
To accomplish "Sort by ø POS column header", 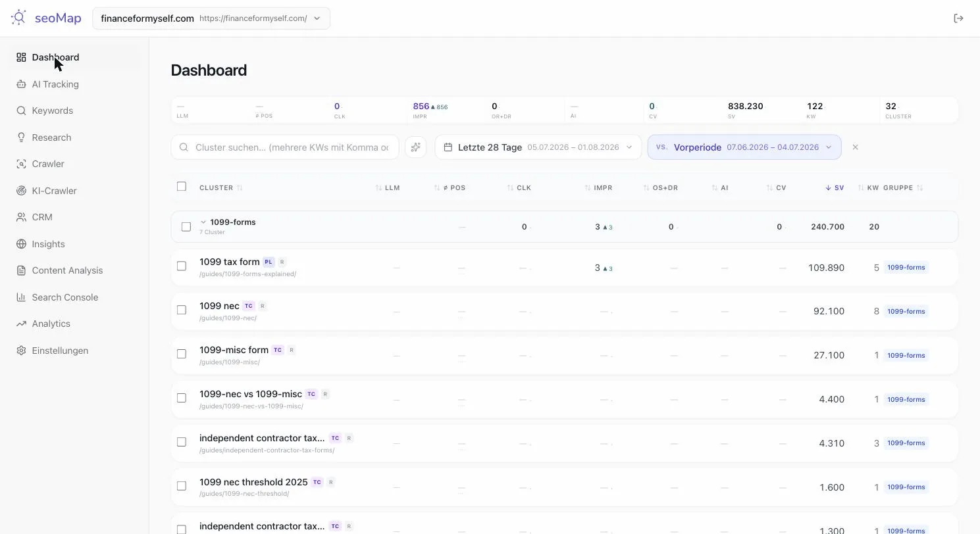I will (450, 188).
